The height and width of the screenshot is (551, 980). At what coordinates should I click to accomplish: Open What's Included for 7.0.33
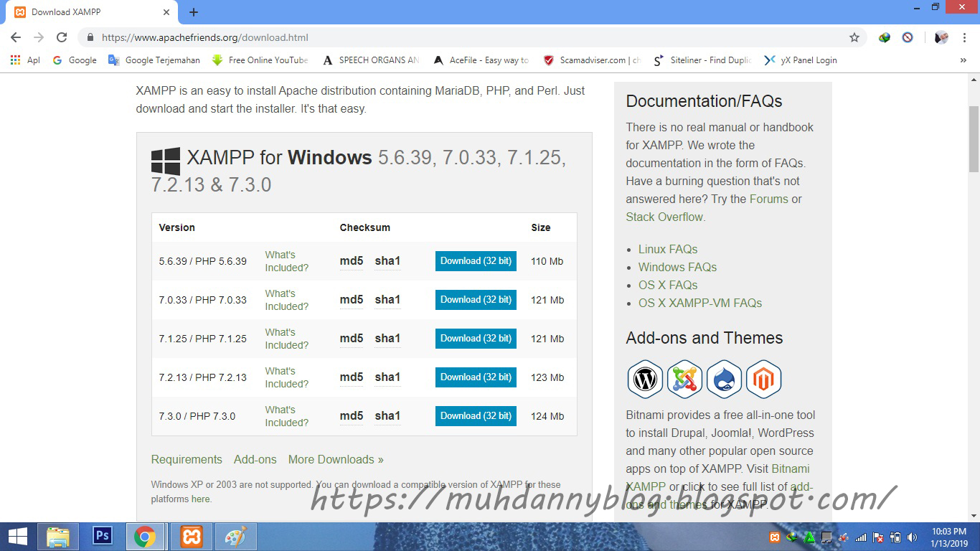tap(286, 300)
